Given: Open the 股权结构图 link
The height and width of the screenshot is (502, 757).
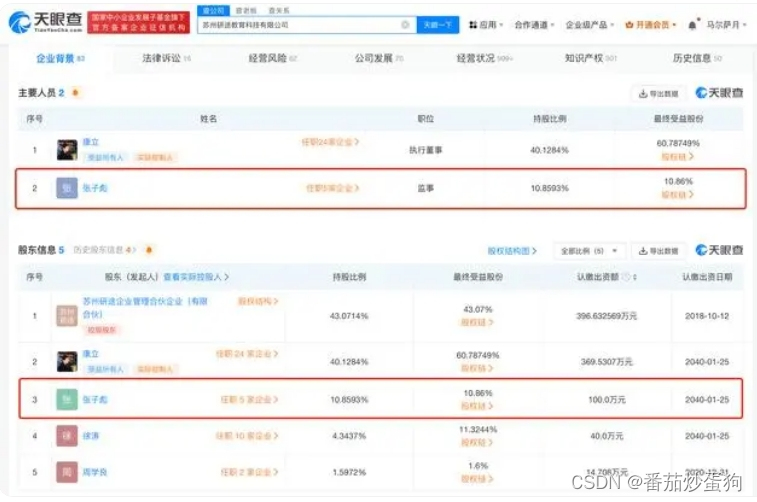Looking at the screenshot, I should pos(512,251).
